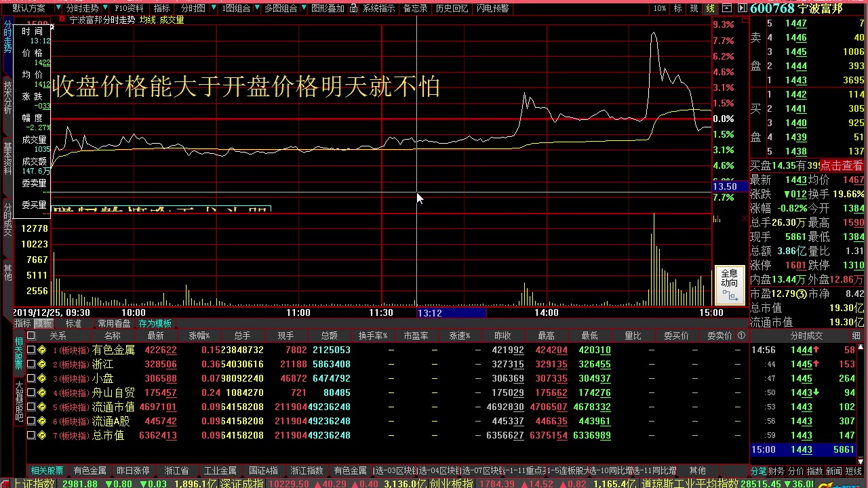The height and width of the screenshot is (488, 868).
Task: Click the circled icon after 委卖价 header
Action: pyautogui.click(x=741, y=335)
